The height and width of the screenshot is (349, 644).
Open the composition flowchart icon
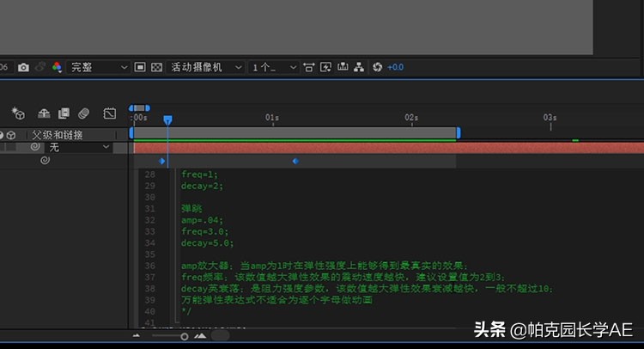359,67
